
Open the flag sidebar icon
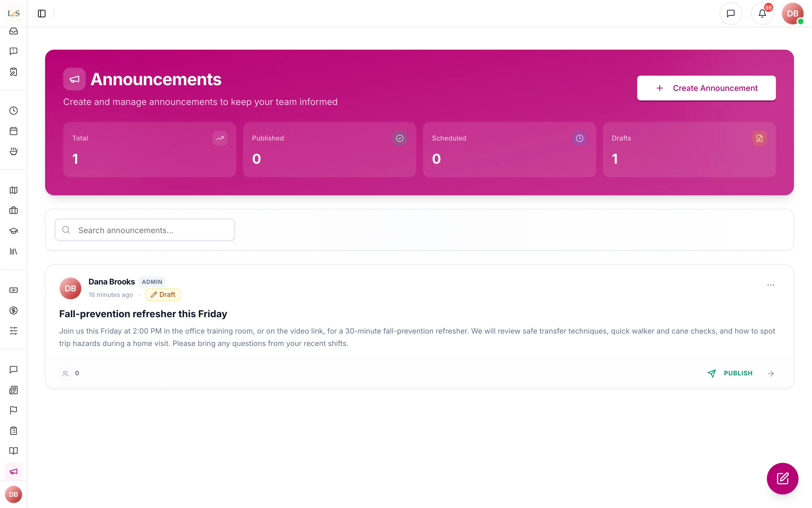(14, 410)
